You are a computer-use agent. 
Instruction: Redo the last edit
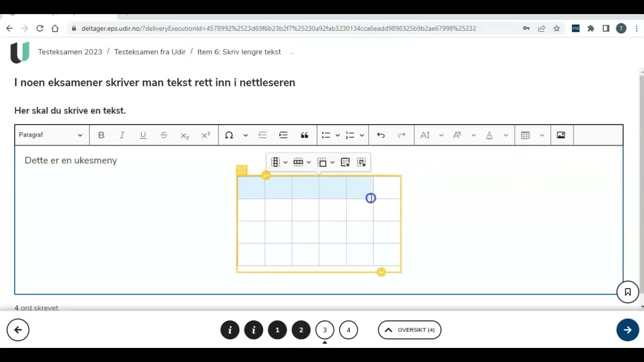(401, 135)
